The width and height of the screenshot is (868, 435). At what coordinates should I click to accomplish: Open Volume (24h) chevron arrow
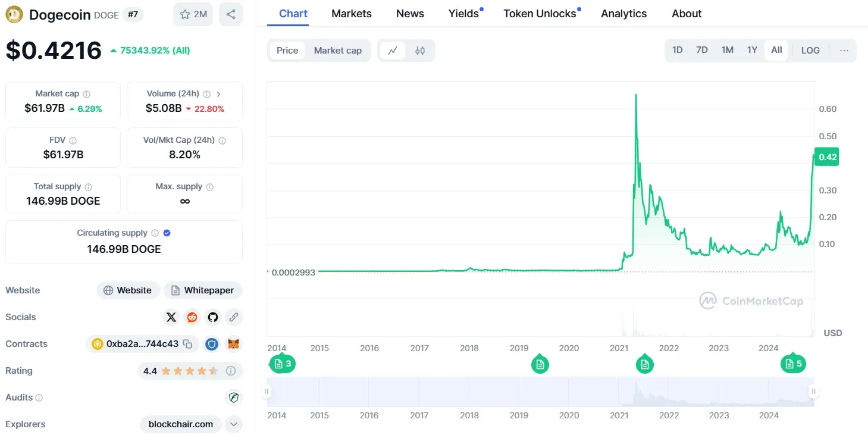(x=219, y=94)
